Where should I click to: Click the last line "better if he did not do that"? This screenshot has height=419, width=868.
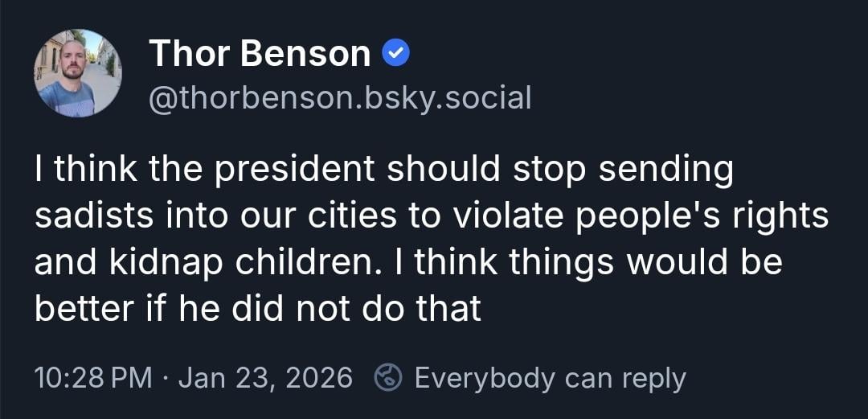(x=258, y=308)
